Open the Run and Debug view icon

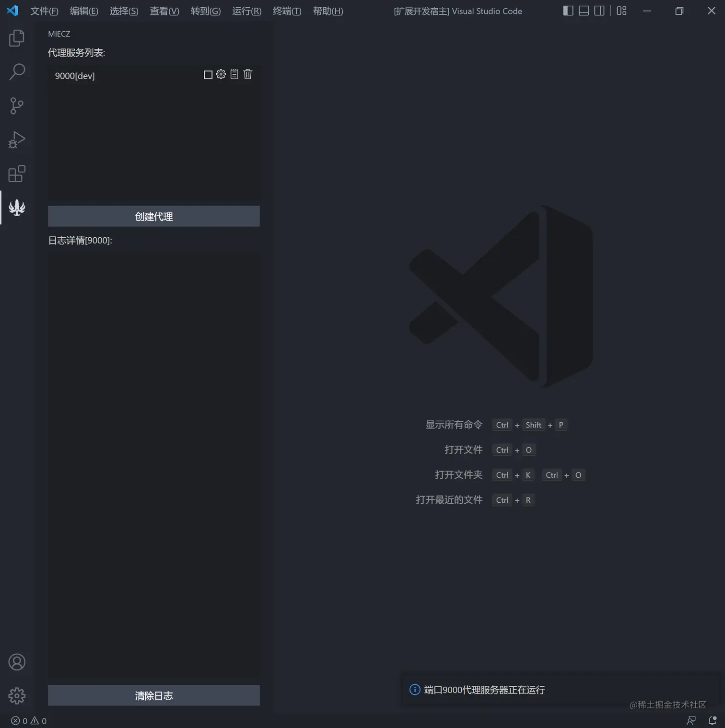coord(17,140)
